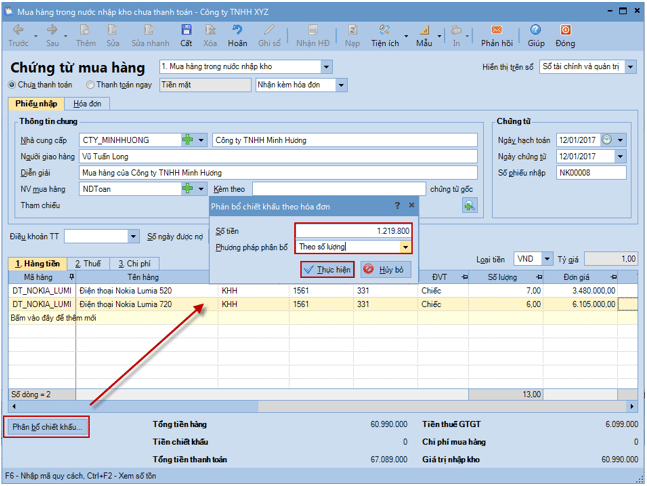This screenshot has height=486, width=647.
Task: Pin the Mã hàng column
Action: click(x=71, y=277)
